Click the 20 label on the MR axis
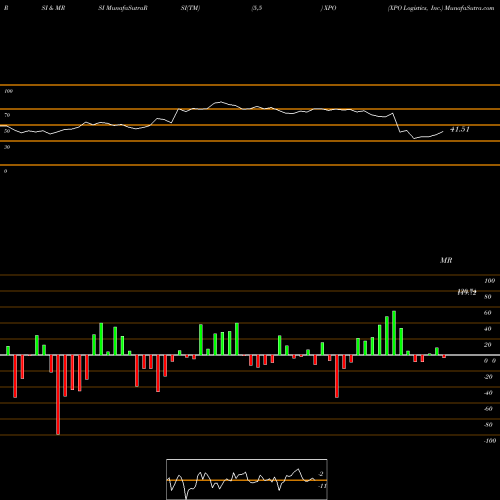 [487, 345]
